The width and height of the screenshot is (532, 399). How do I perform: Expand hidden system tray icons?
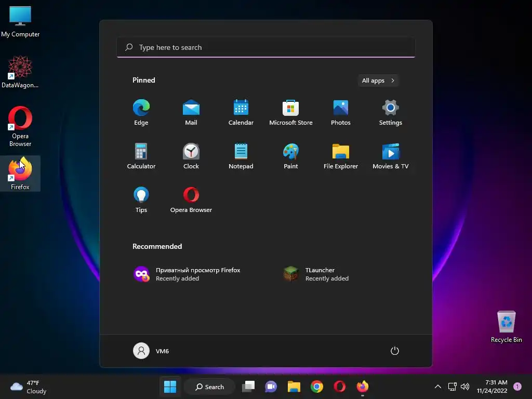(x=437, y=387)
